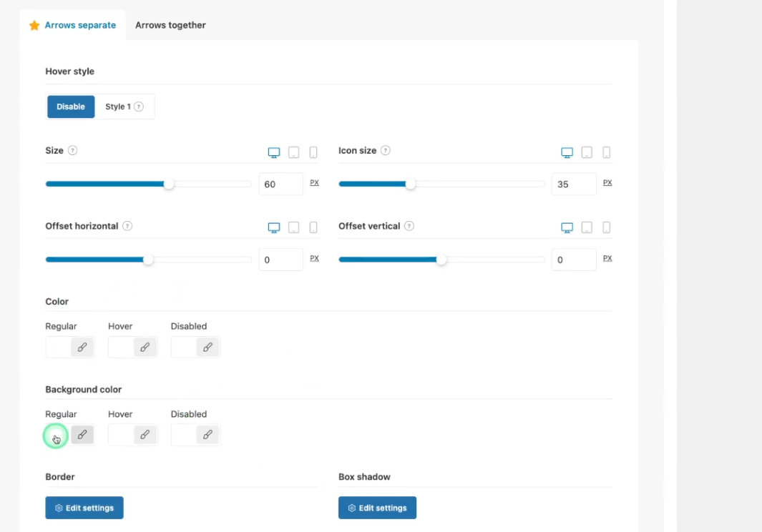
Task: Select tablet device icon for Icon size
Action: (587, 152)
